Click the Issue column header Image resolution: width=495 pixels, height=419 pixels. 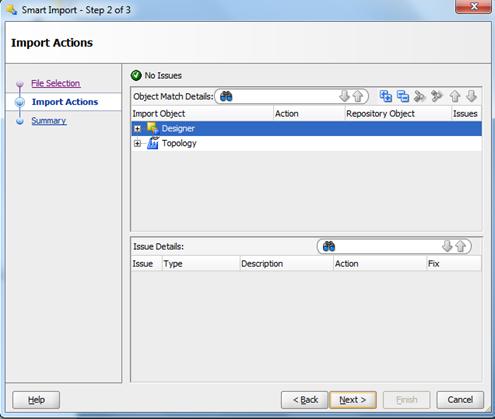pyautogui.click(x=147, y=264)
